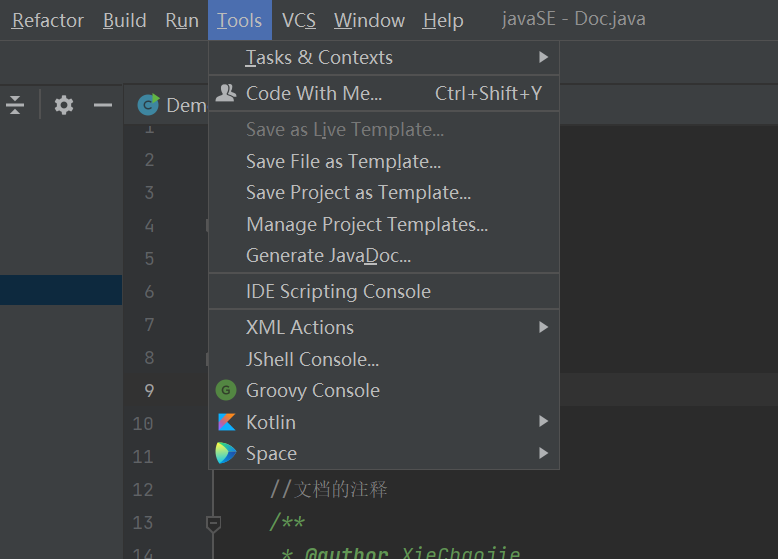
Task: Select Manage Project Templates entry
Action: (x=367, y=224)
